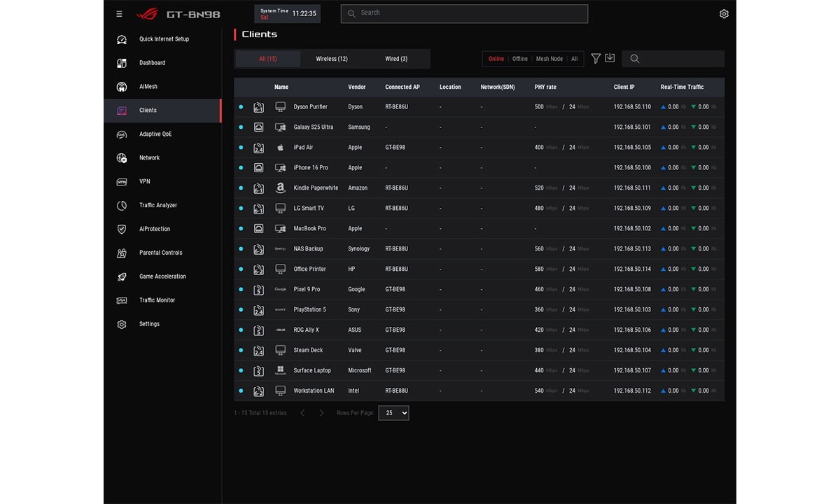Open the Rows Per Page dropdown
The width and height of the screenshot is (840, 504).
(x=393, y=413)
